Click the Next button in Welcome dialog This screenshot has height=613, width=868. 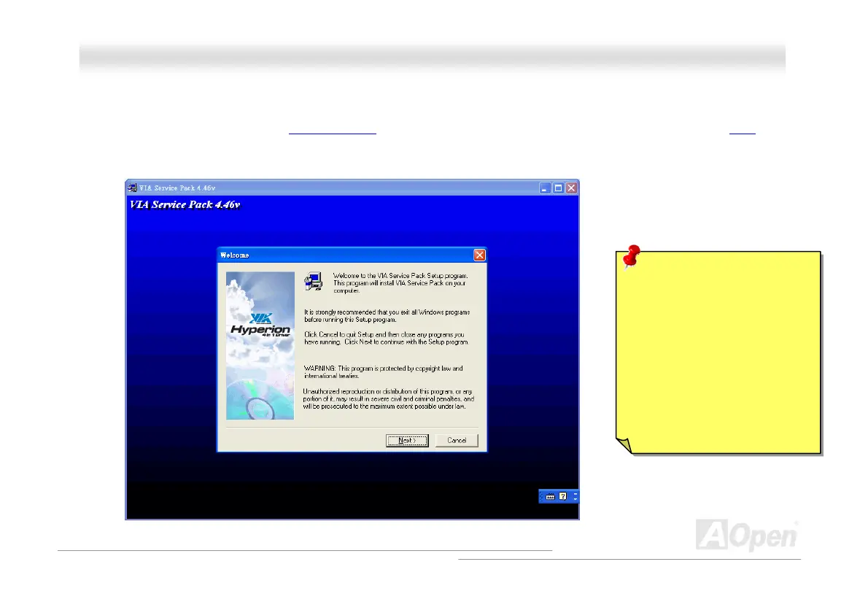point(407,440)
